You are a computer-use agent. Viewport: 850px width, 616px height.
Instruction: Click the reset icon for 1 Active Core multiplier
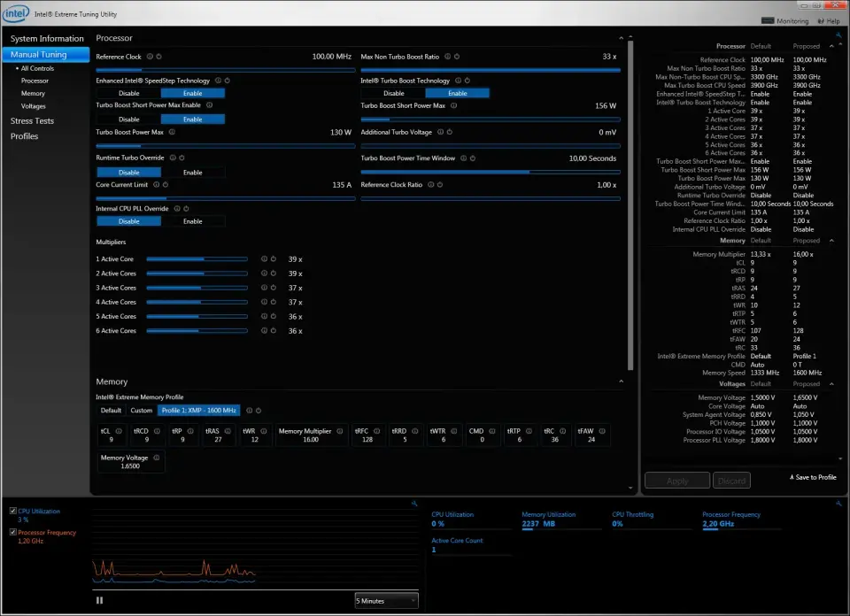click(273, 259)
